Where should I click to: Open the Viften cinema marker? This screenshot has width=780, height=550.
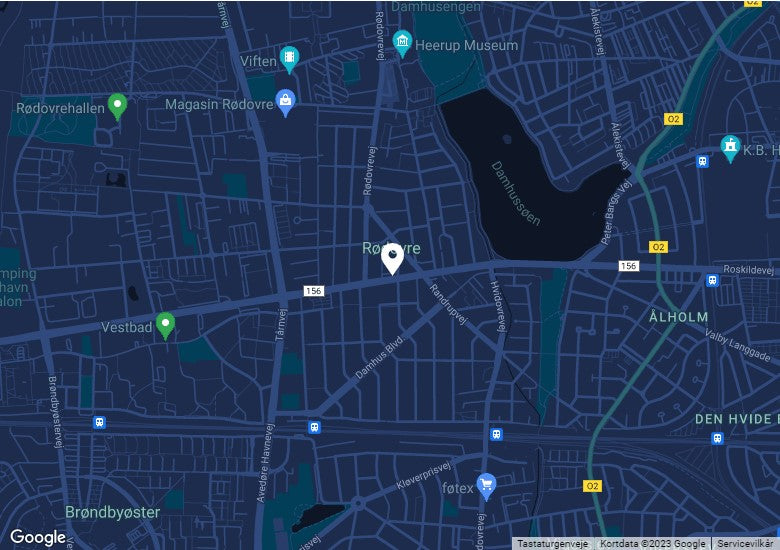(x=289, y=59)
